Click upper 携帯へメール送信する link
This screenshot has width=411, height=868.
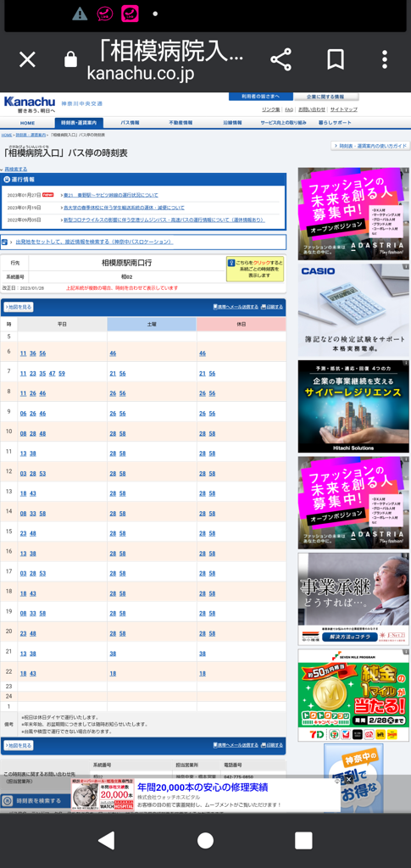click(236, 307)
